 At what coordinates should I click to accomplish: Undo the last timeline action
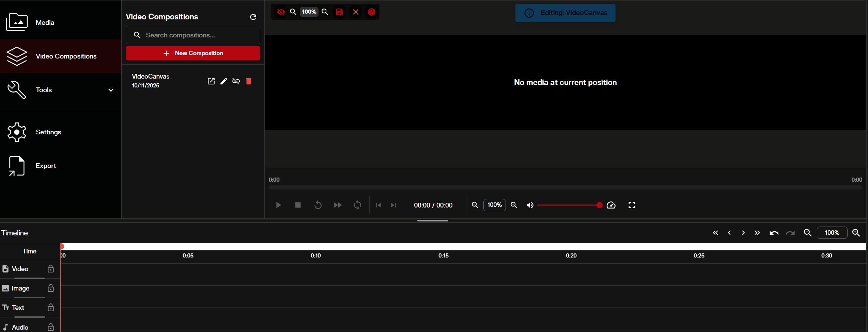774,233
